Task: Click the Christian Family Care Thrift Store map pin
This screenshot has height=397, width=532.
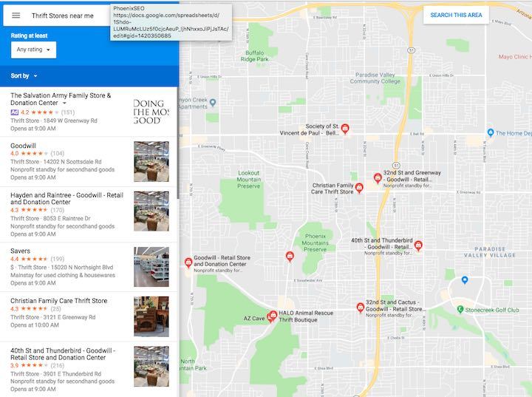Action: (x=359, y=188)
